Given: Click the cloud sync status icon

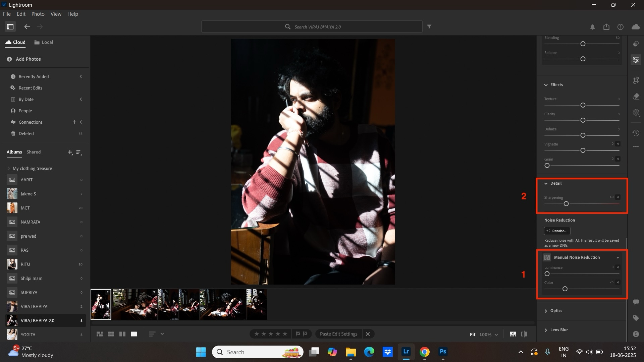Looking at the screenshot, I should tap(636, 27).
